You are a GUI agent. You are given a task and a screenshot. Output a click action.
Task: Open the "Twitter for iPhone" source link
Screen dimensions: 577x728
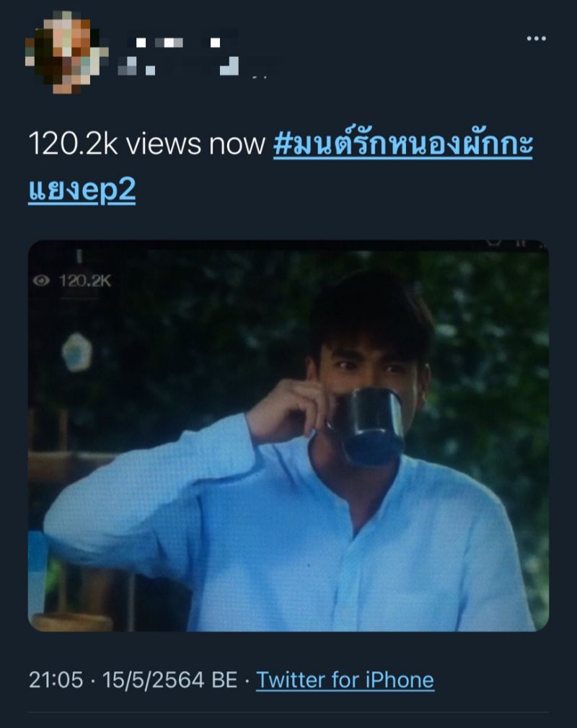click(x=345, y=680)
